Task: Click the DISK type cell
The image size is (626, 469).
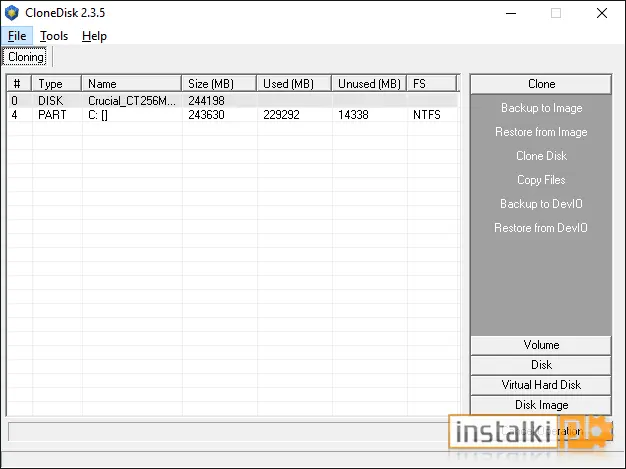Action: [51, 101]
